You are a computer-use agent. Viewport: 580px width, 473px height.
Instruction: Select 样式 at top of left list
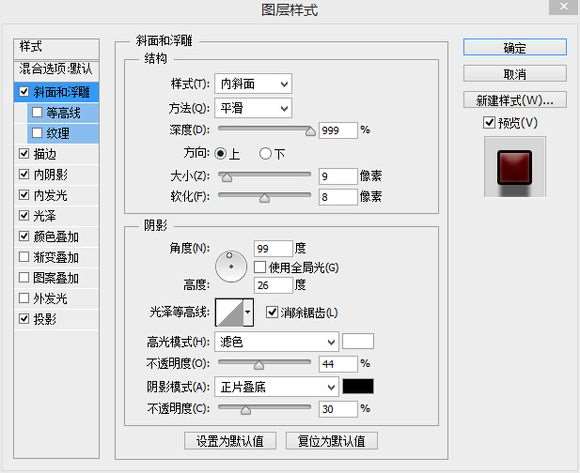31,47
